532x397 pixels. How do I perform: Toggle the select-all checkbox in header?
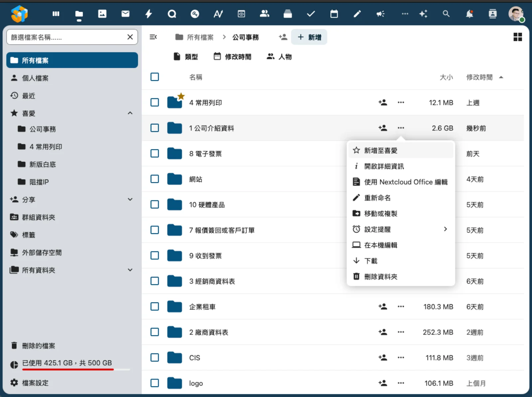point(155,77)
